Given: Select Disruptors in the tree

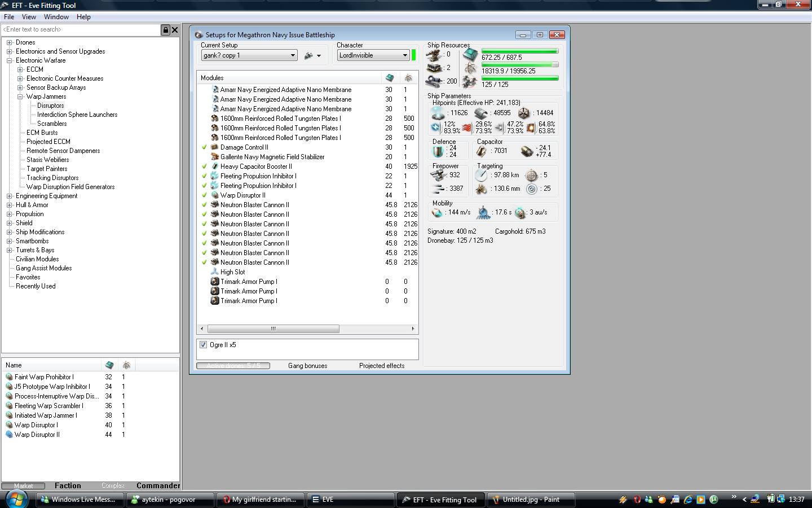Looking at the screenshot, I should tap(50, 106).
